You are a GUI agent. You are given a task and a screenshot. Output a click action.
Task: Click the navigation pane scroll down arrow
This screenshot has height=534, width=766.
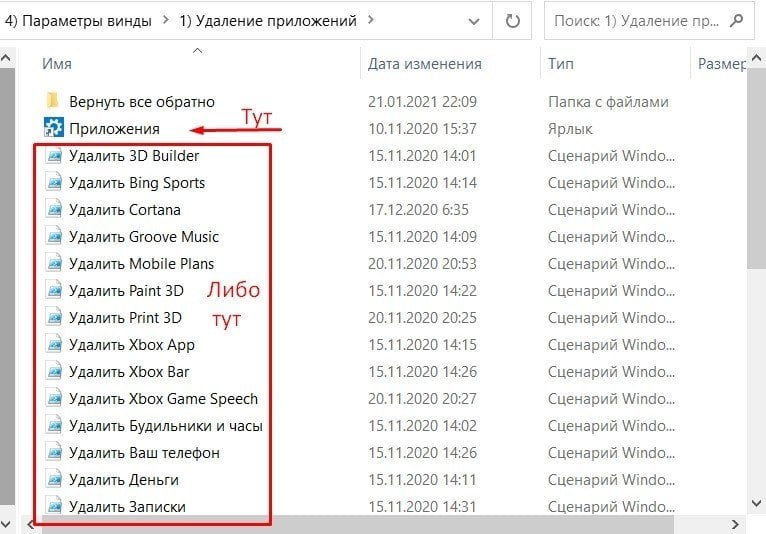point(6,525)
